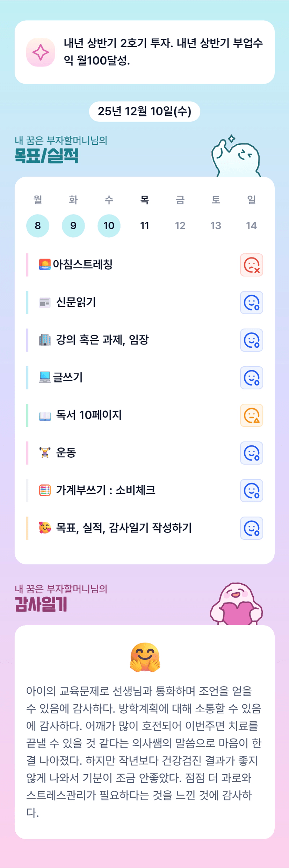The image size is (289, 868).
Task: Toggle the 신문읽기 status face icon
Action: click(251, 303)
